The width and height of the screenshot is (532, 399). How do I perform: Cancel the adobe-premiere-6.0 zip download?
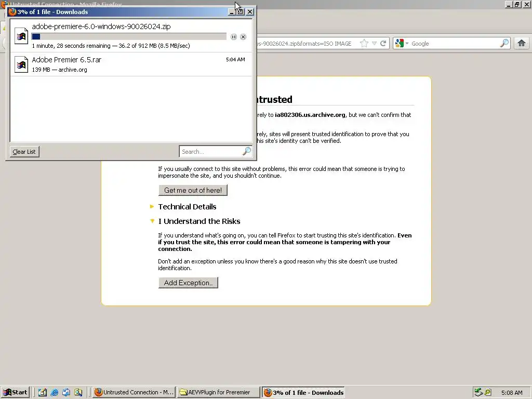243,37
